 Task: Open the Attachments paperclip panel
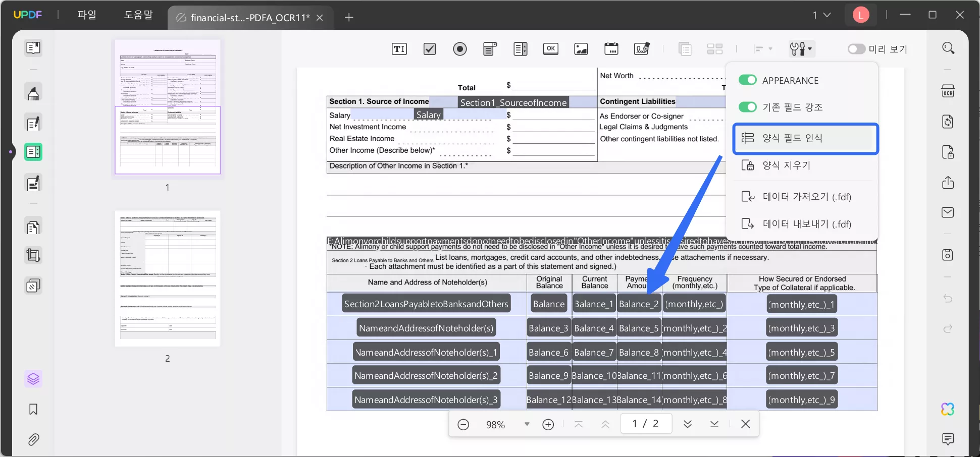point(33,440)
